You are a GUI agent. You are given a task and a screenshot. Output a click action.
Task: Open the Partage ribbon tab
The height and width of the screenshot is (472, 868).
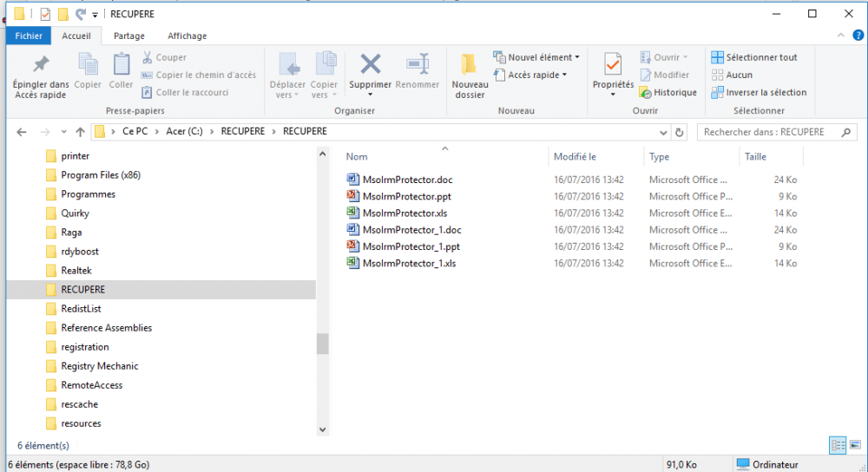tap(129, 36)
